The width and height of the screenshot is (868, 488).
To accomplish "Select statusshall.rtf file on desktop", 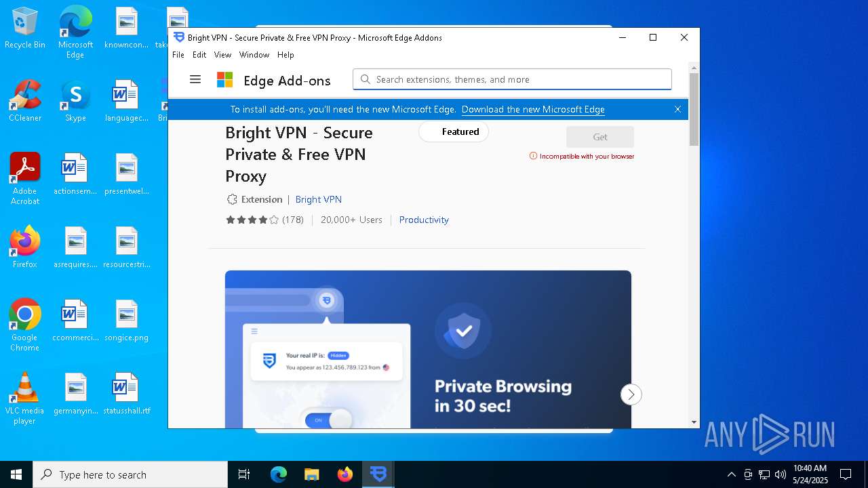I will (x=127, y=394).
